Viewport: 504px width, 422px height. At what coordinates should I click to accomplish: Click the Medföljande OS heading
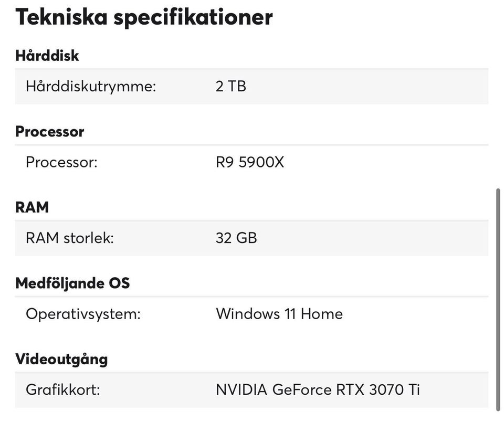[72, 283]
